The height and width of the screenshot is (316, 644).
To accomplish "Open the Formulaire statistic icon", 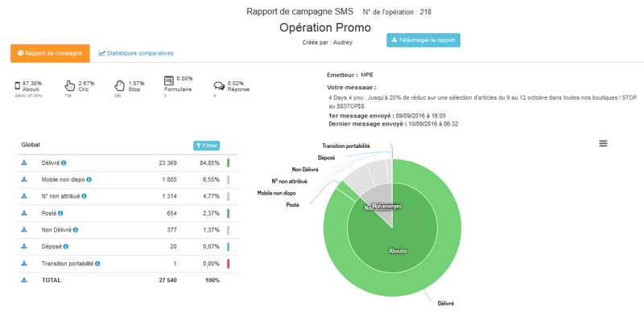I will (x=168, y=80).
